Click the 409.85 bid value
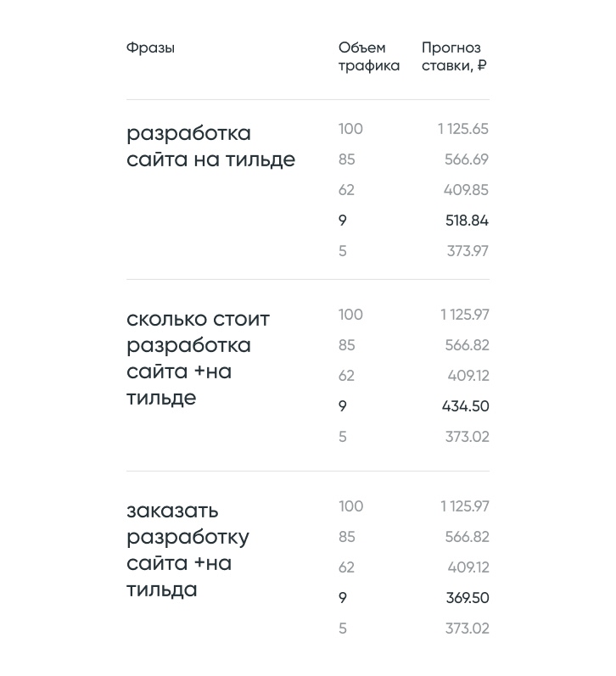Screen dimensions: 616x676 pyautogui.click(x=466, y=190)
